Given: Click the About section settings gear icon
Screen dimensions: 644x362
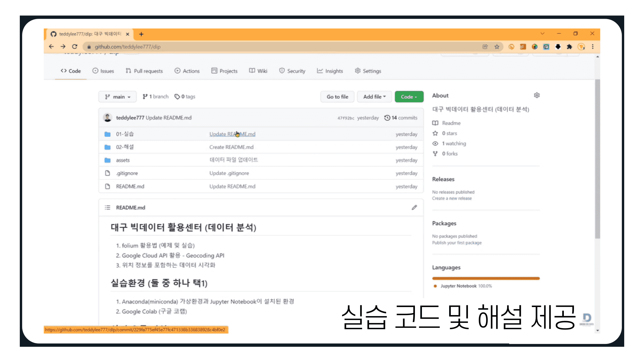Looking at the screenshot, I should tap(537, 96).
